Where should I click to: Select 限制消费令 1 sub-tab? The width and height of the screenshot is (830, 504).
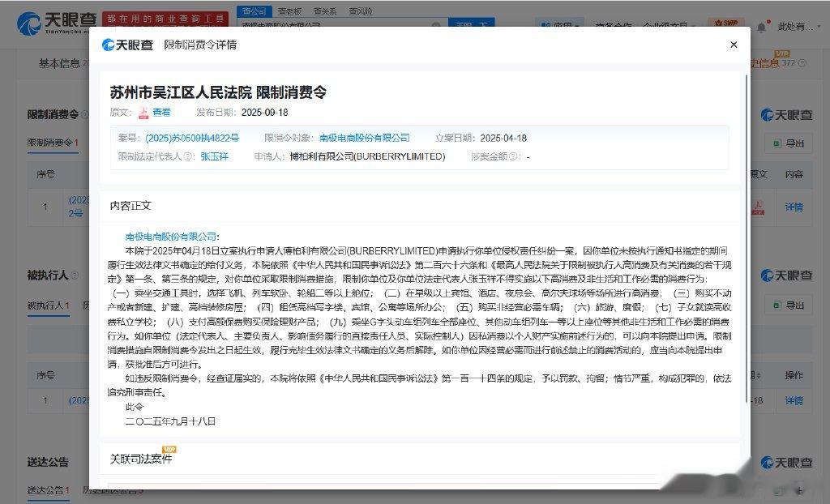53,143
